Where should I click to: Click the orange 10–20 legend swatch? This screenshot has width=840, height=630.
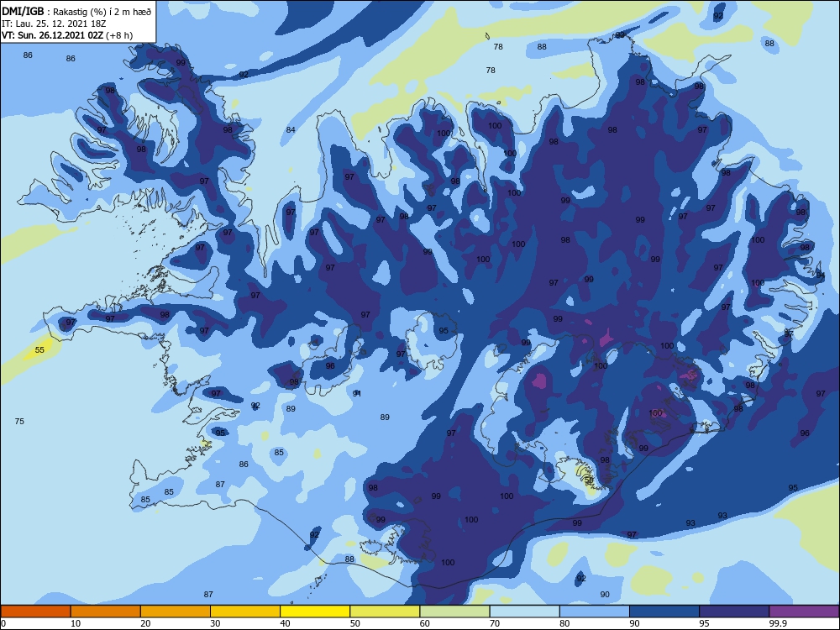(106, 612)
